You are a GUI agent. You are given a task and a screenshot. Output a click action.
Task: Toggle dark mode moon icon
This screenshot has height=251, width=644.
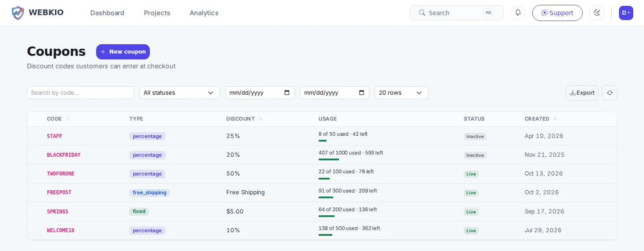coord(597,13)
